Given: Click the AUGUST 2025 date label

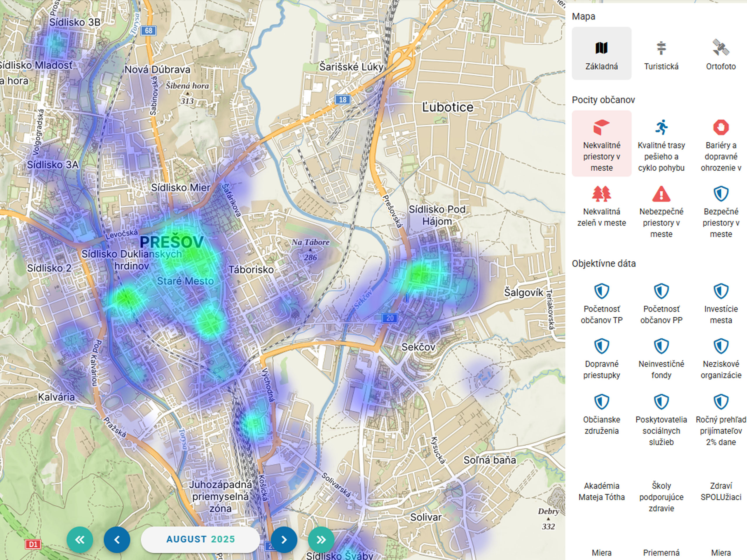Looking at the screenshot, I should [x=200, y=539].
